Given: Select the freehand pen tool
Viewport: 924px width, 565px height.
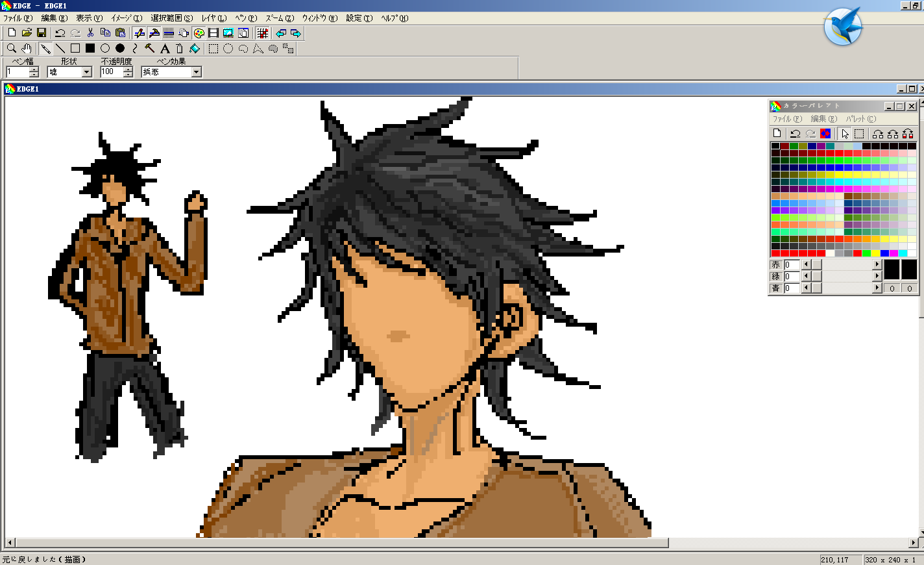Looking at the screenshot, I should click(x=45, y=49).
